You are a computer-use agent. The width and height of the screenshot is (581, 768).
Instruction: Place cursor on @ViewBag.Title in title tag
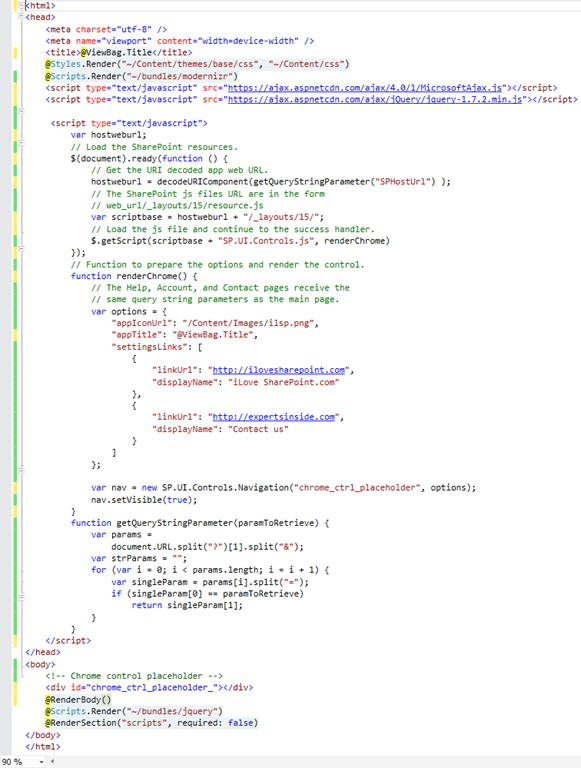click(117, 52)
